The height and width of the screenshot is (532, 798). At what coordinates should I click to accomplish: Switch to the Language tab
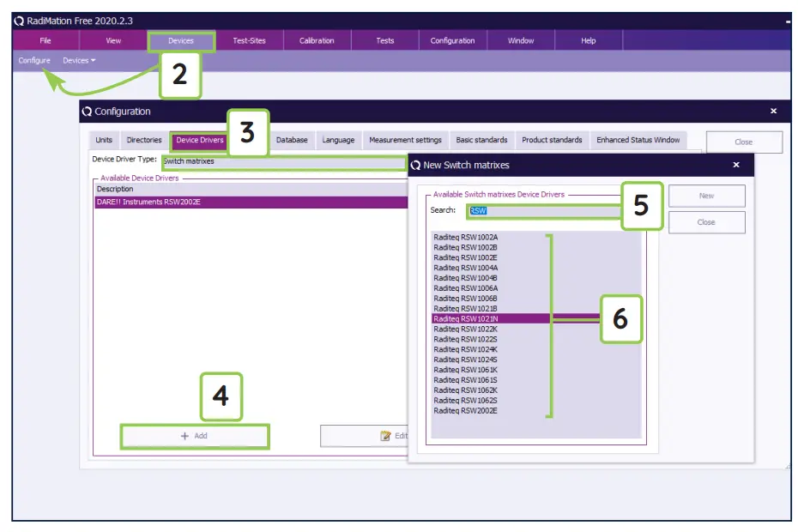tap(338, 140)
